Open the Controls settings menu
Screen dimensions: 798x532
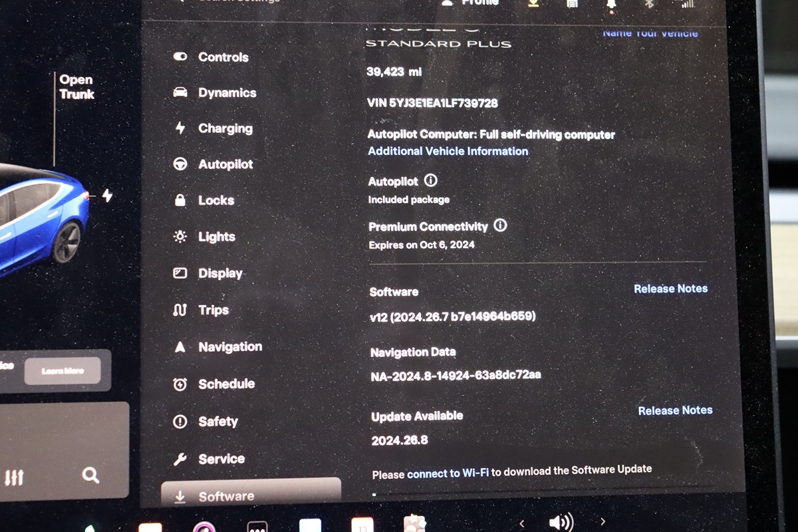(211, 57)
